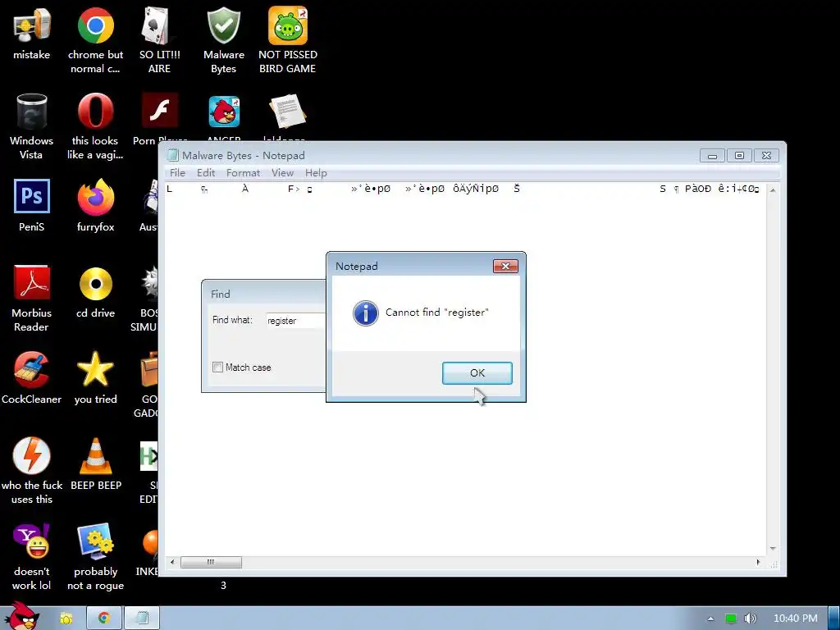Click the Show desktop strip
Image resolution: width=840 pixels, height=630 pixels.
[x=834, y=619]
